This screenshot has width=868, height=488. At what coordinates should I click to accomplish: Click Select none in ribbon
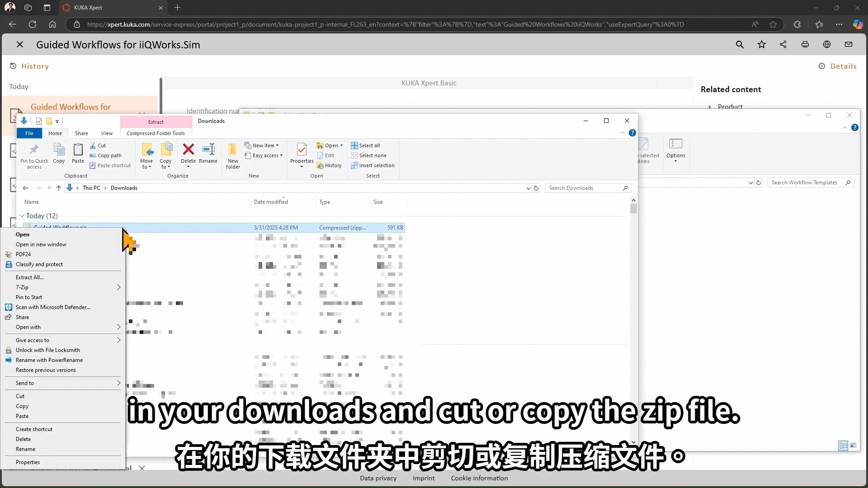click(x=369, y=155)
